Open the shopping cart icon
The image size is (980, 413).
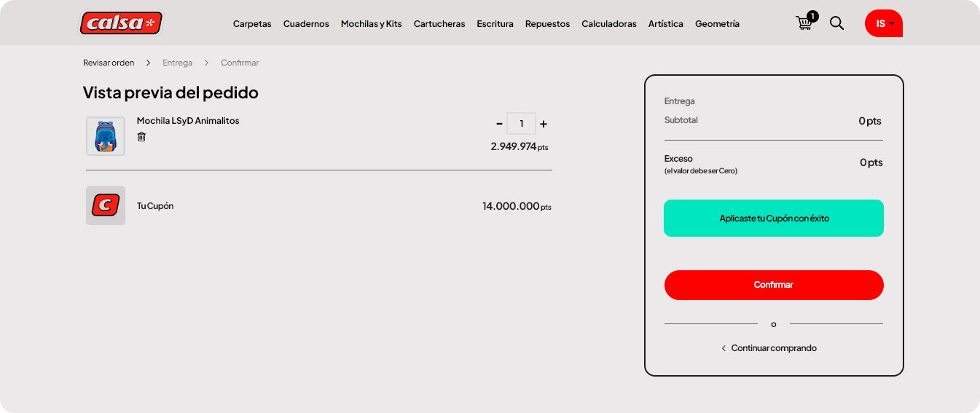click(804, 23)
